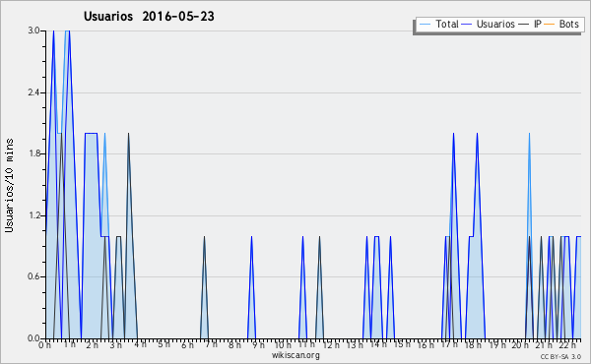Click the 20 h x-axis label
This screenshot has width=591, height=364.
(520, 344)
